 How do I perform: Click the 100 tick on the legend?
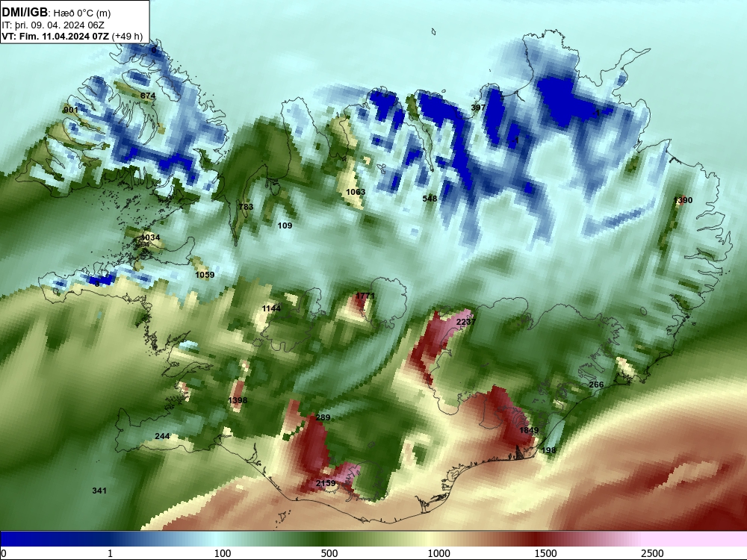[223, 553]
